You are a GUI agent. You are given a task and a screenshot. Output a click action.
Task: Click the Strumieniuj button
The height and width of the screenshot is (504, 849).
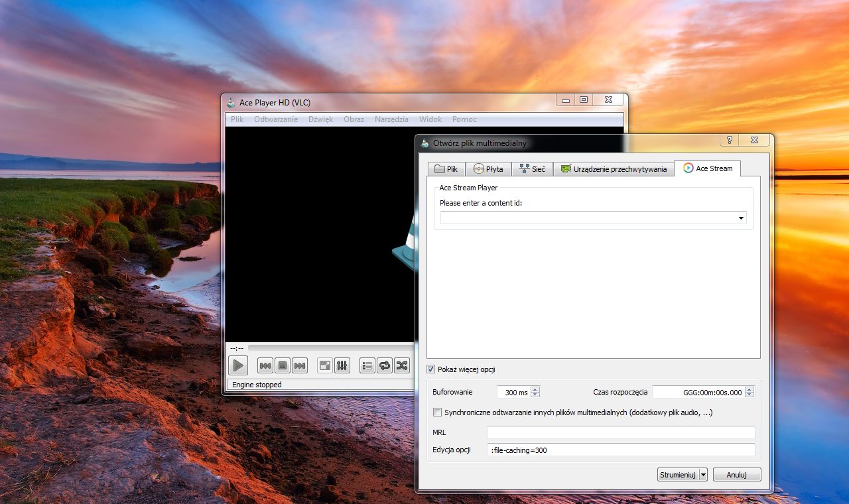pyautogui.click(x=677, y=475)
